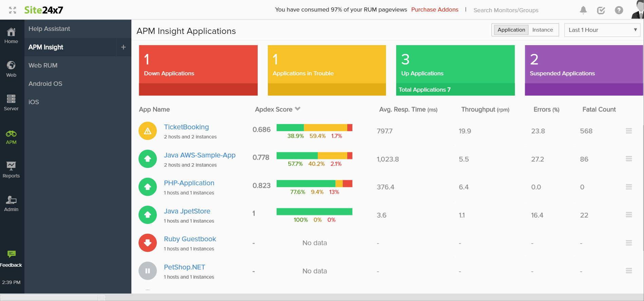644x301 pixels.
Task: Select Android OS in the side menu
Action: 45,84
